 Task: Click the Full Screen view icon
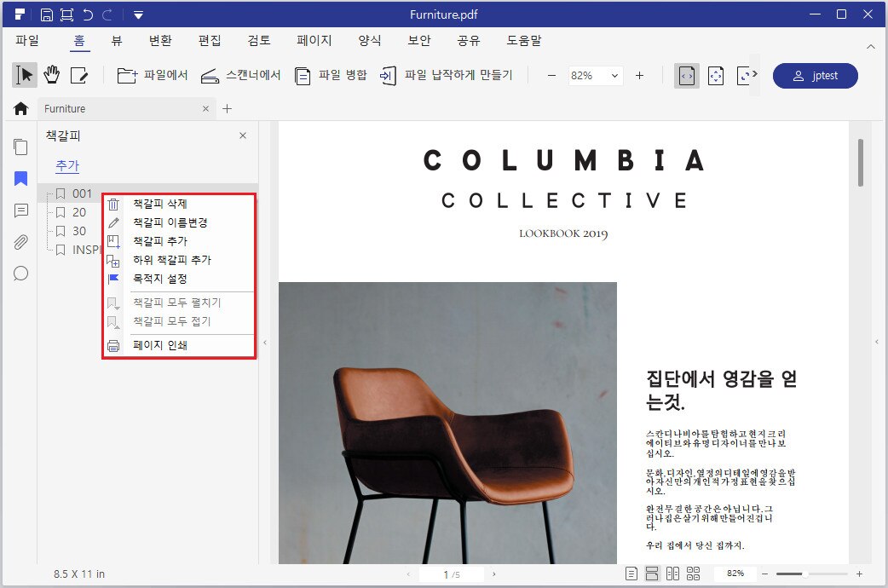click(x=743, y=75)
